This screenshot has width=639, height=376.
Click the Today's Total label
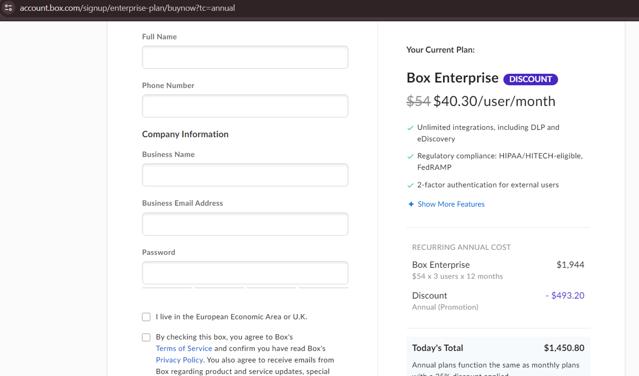(x=437, y=348)
